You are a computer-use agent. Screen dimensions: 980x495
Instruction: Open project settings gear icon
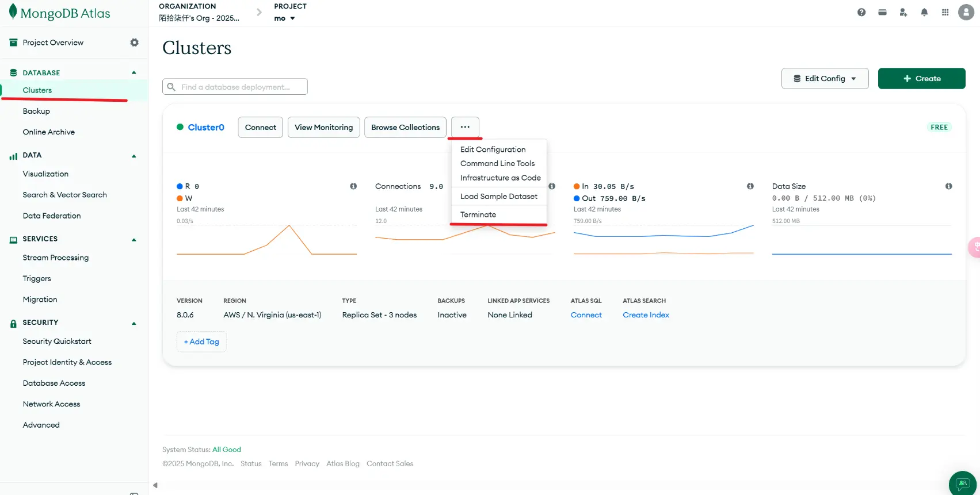click(134, 43)
